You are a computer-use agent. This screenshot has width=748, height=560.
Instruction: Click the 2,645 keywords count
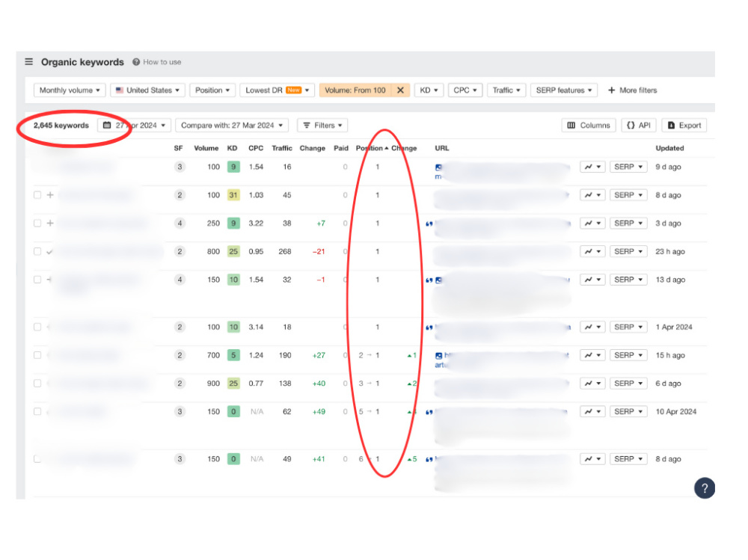[61, 126]
